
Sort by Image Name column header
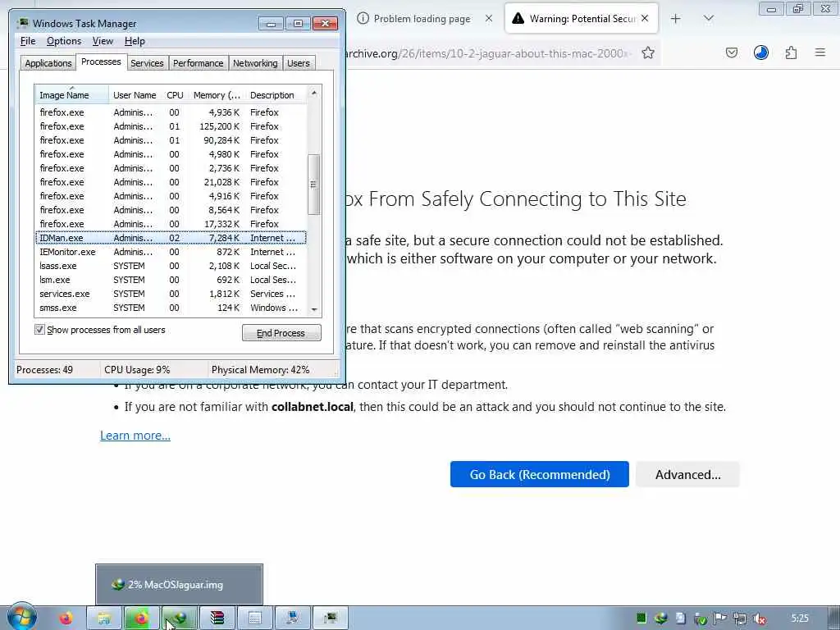click(x=72, y=95)
